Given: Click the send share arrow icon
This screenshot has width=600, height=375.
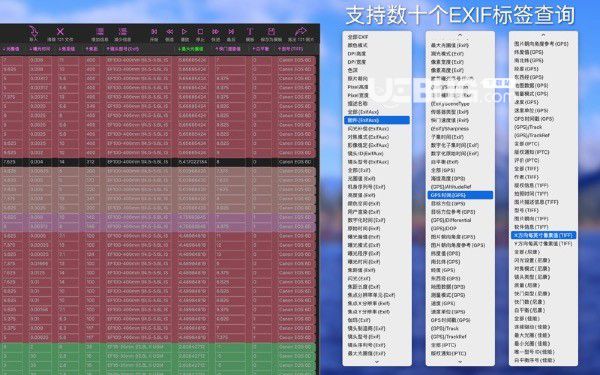Looking at the screenshot, I should click(301, 31).
